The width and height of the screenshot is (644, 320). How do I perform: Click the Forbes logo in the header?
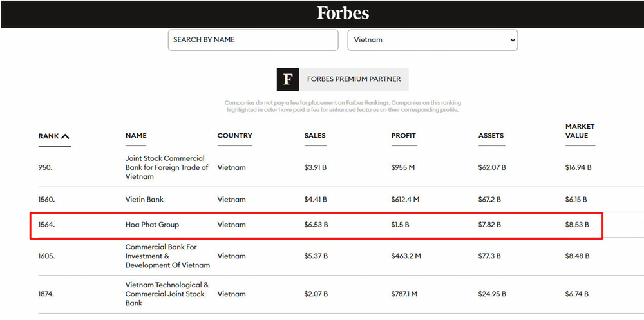(x=343, y=13)
